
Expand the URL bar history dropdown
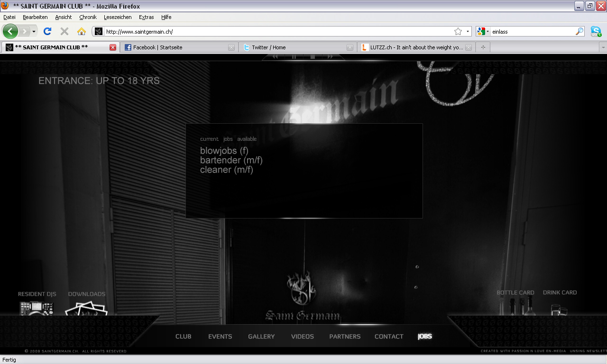[x=468, y=32]
